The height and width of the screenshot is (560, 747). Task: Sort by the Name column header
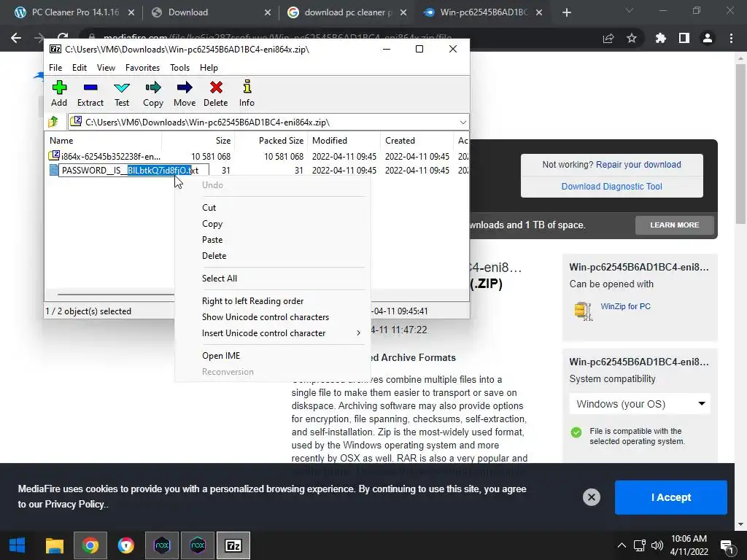[104, 141]
